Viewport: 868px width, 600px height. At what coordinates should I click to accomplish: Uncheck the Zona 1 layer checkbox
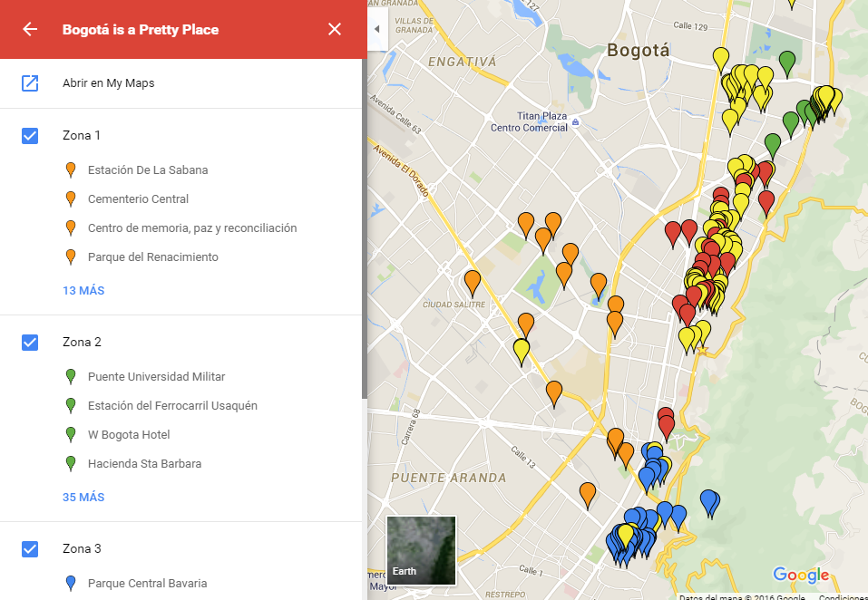click(x=30, y=135)
